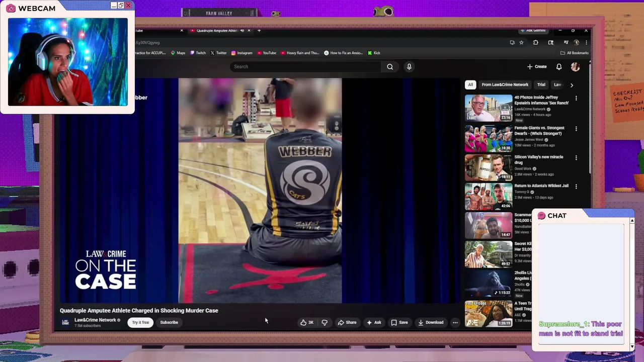Open the Twitter bookmark

click(x=218, y=53)
